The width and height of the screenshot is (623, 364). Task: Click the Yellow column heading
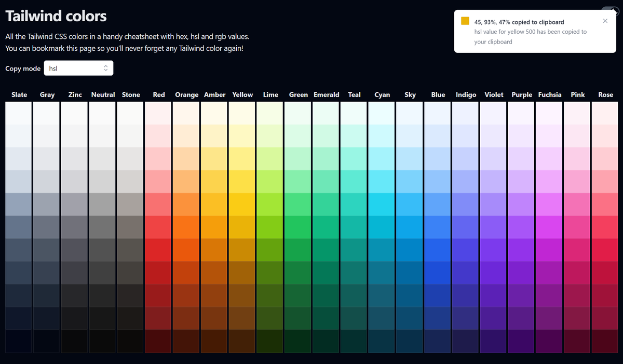(x=242, y=95)
